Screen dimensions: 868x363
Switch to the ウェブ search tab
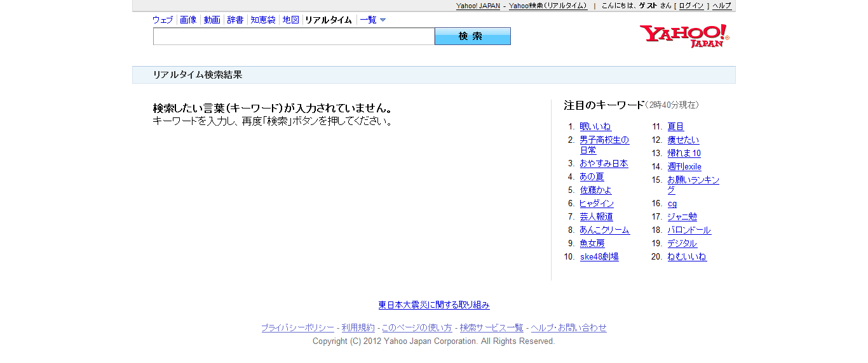163,20
